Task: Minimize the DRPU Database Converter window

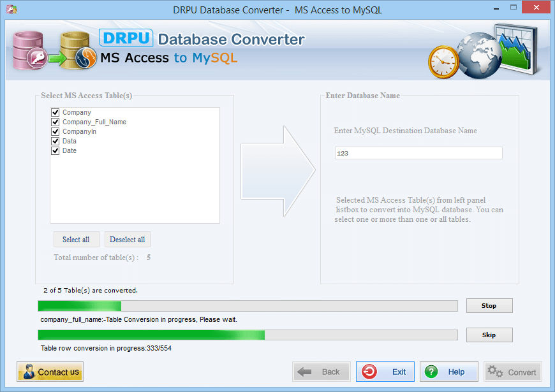Action: pyautogui.click(x=496, y=8)
